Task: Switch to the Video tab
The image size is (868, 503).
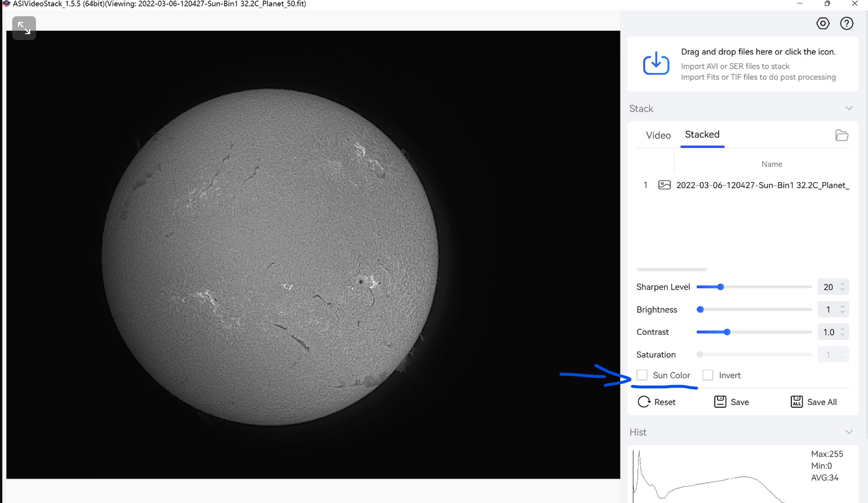Action: pos(658,135)
